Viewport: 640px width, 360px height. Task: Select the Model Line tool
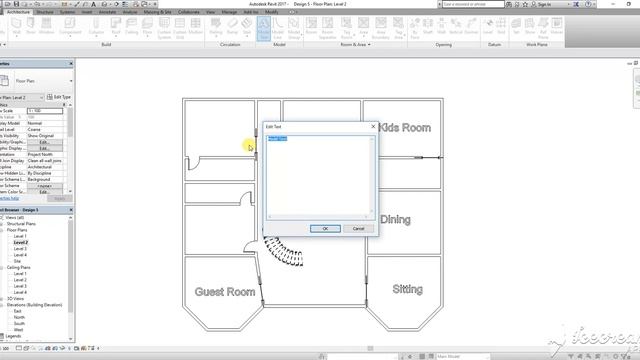point(278,28)
